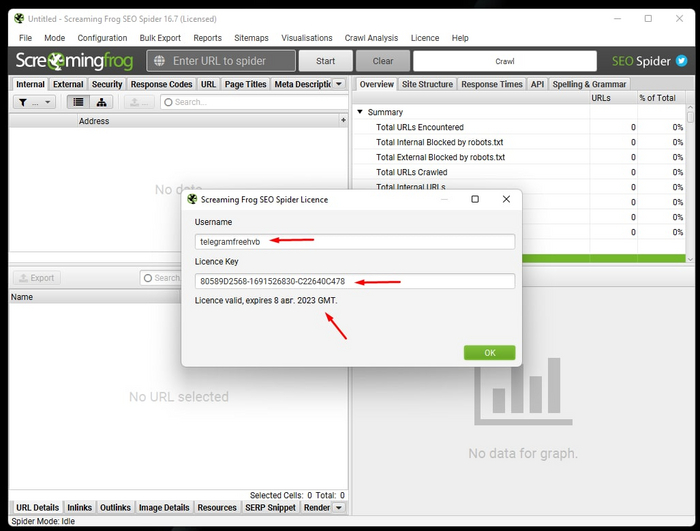Click the Licence Key input field
The image size is (700, 531).
tap(355, 281)
